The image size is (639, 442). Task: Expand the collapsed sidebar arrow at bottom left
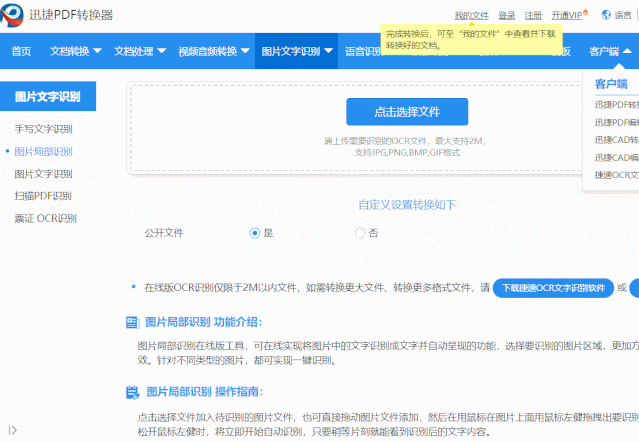pos(13,430)
